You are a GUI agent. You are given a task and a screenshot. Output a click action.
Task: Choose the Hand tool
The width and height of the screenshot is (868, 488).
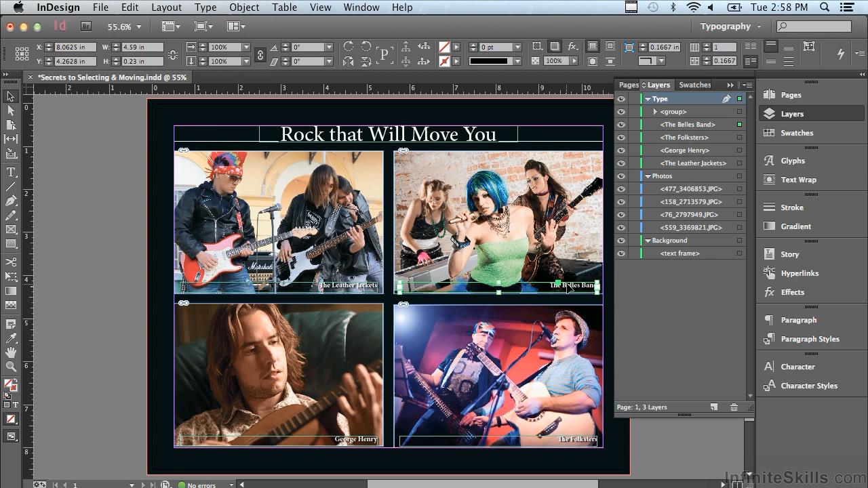click(x=11, y=352)
